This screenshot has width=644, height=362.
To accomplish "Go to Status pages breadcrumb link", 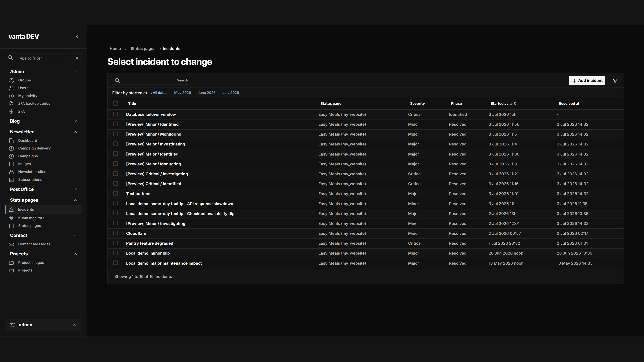I will [143, 49].
